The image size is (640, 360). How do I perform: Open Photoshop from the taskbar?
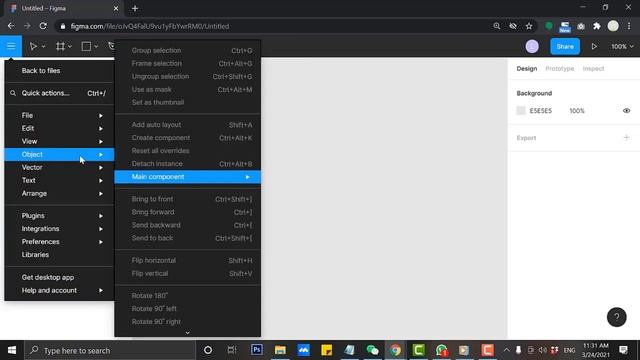pos(257,350)
